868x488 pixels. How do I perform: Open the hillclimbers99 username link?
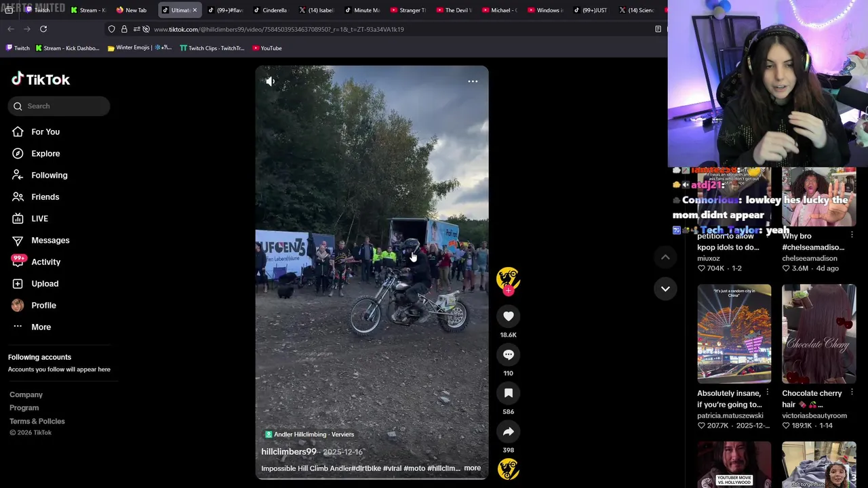pyautogui.click(x=289, y=451)
